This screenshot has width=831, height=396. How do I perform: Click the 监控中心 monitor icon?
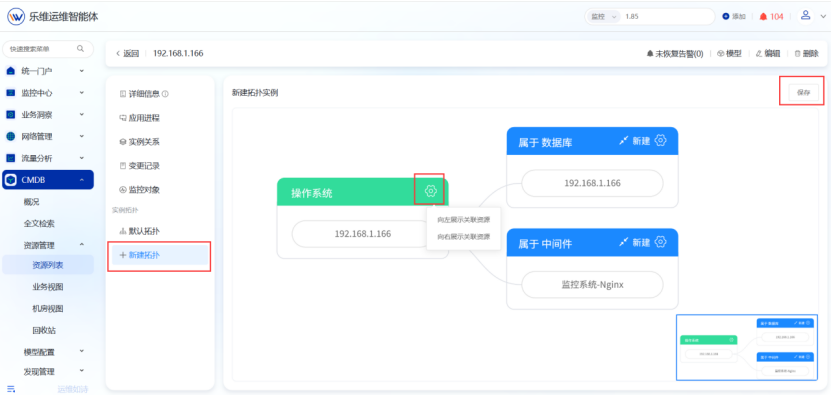point(11,93)
